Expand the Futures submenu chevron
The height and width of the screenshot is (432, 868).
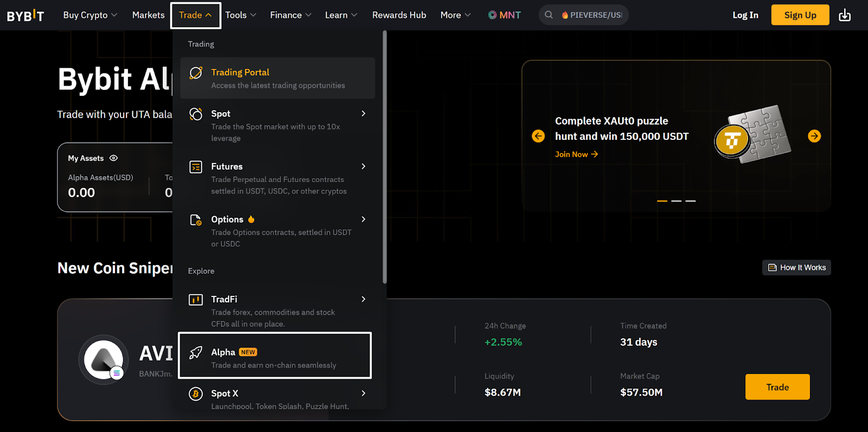(x=363, y=166)
